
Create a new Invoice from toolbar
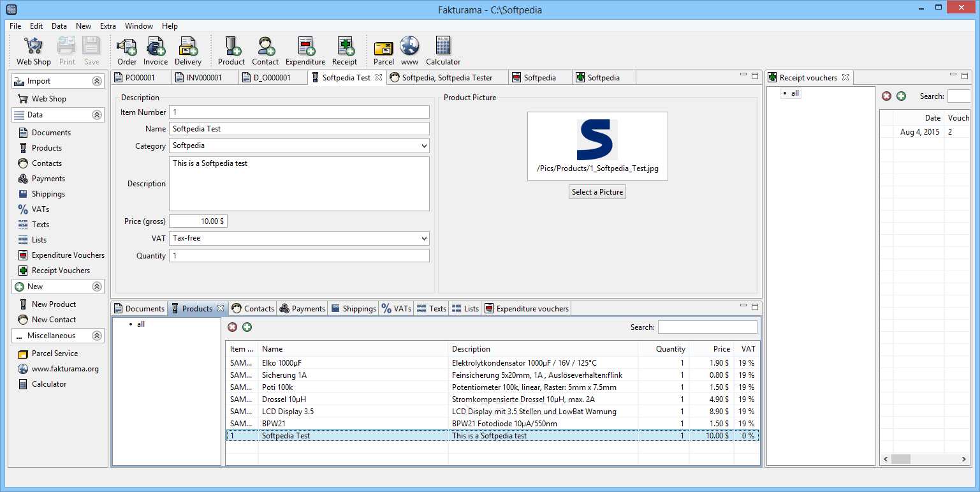click(x=156, y=51)
